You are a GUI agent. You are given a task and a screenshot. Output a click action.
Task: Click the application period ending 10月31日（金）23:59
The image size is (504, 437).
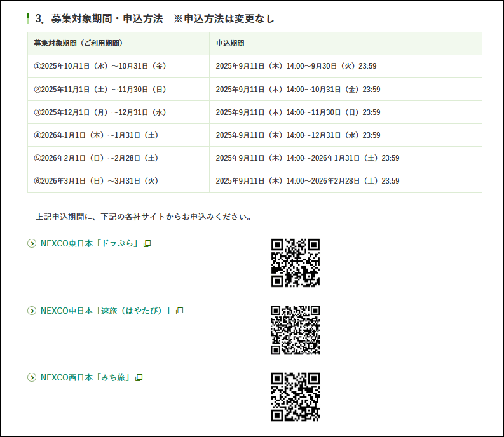[x=346, y=90]
